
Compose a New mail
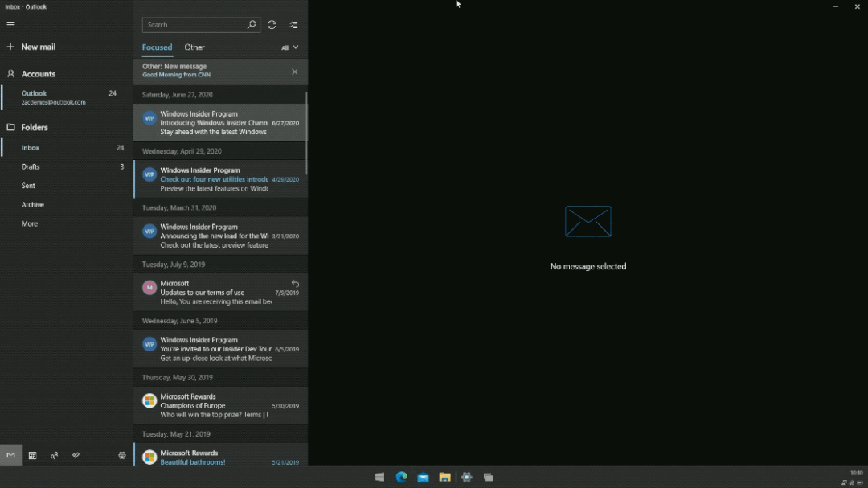(38, 47)
